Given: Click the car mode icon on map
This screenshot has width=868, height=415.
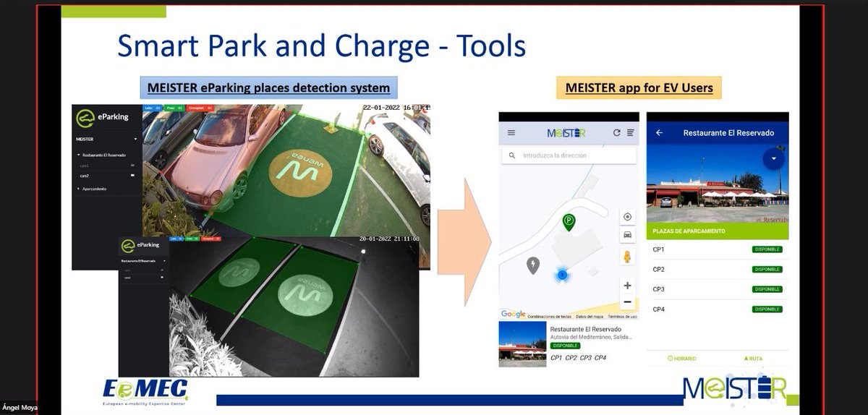Looking at the screenshot, I should point(627,234).
